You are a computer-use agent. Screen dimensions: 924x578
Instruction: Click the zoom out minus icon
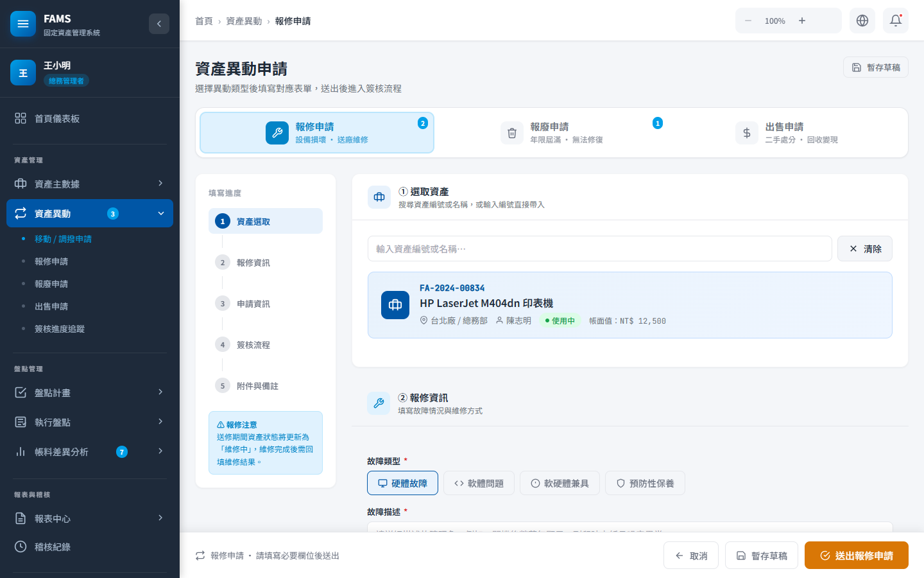748,21
